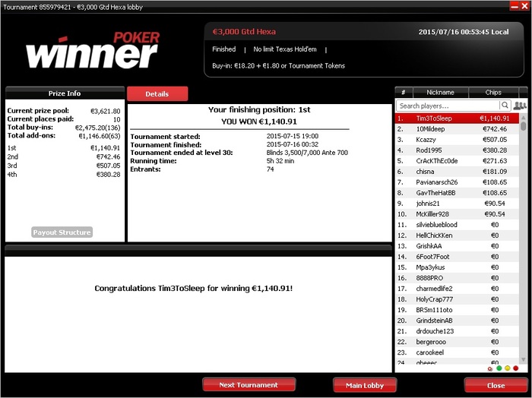
Task: Click the magnifier icon in player search
Action: [505, 106]
